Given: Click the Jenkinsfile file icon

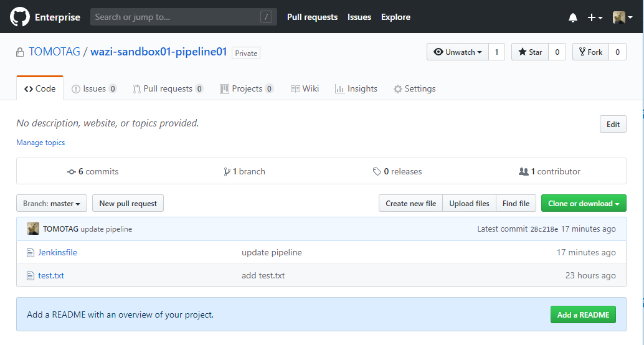Looking at the screenshot, I should [x=31, y=253].
